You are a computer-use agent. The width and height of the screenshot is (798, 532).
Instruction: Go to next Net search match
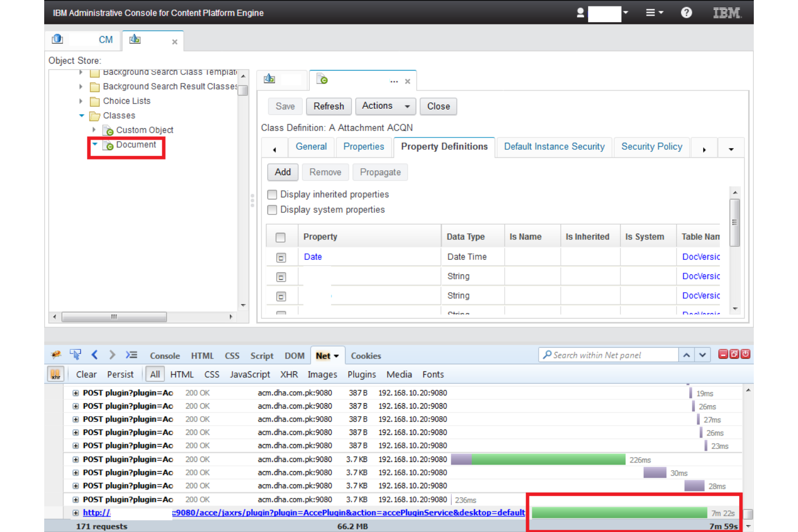702,355
